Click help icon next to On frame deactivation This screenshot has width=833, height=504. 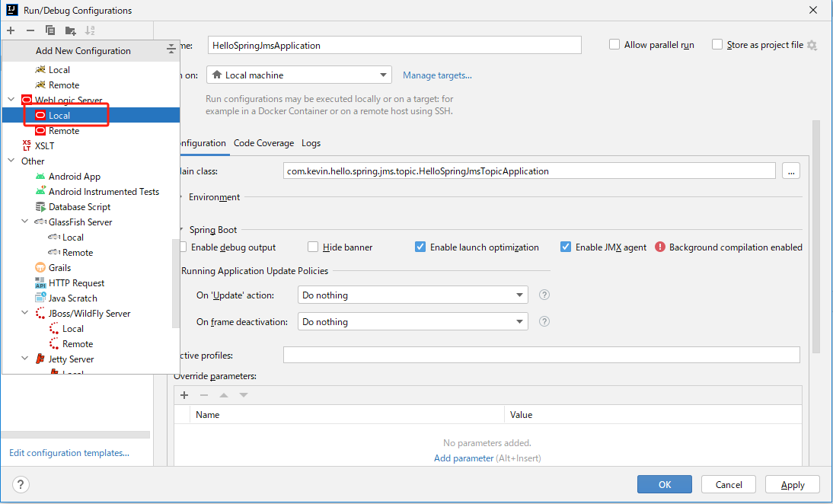click(544, 321)
